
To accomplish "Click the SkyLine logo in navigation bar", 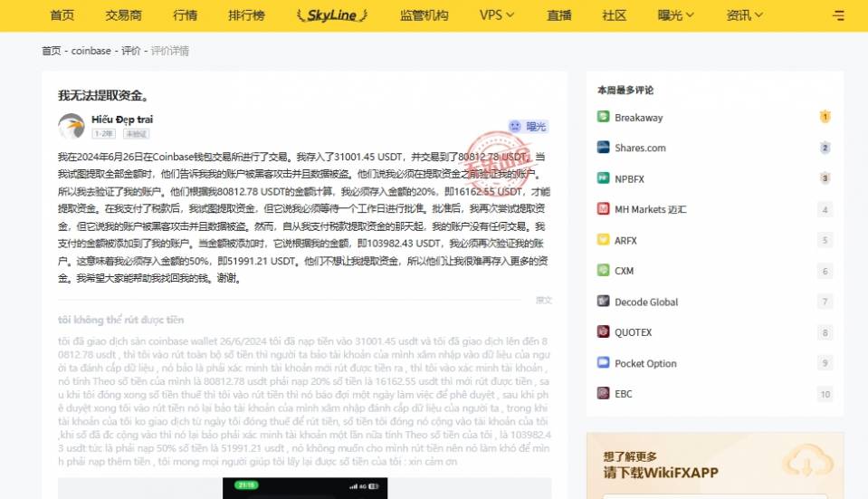I will (x=332, y=15).
